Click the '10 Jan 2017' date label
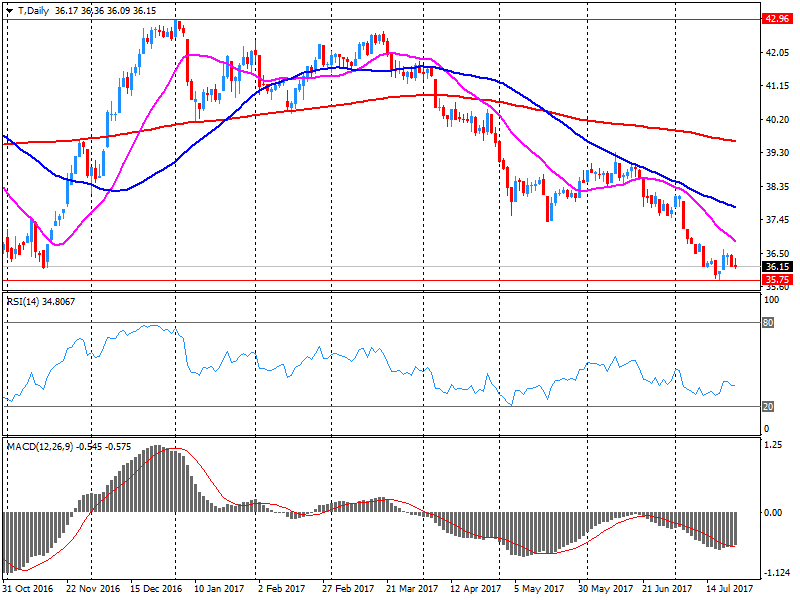 point(219,589)
